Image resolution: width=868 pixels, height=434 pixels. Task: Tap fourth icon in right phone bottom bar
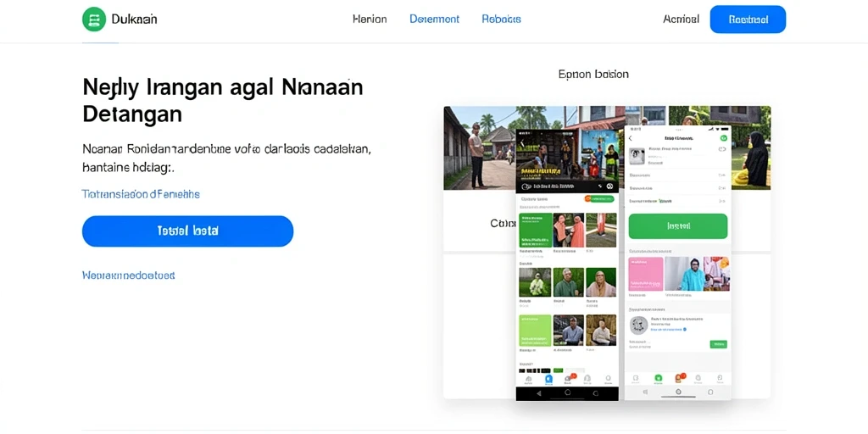(698, 378)
